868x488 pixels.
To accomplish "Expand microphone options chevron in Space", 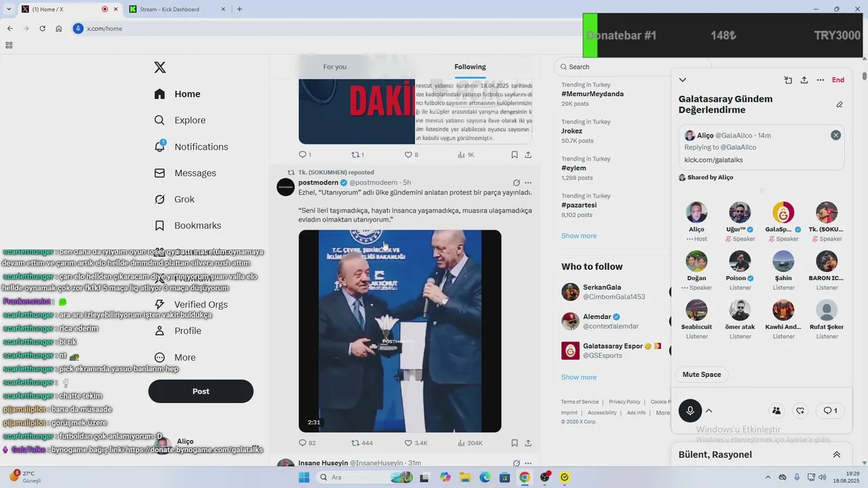I will (x=709, y=411).
